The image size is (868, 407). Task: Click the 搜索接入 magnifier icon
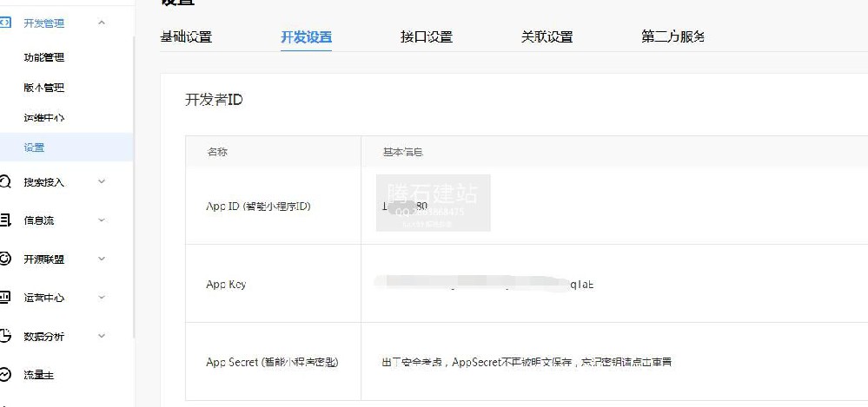[5, 182]
